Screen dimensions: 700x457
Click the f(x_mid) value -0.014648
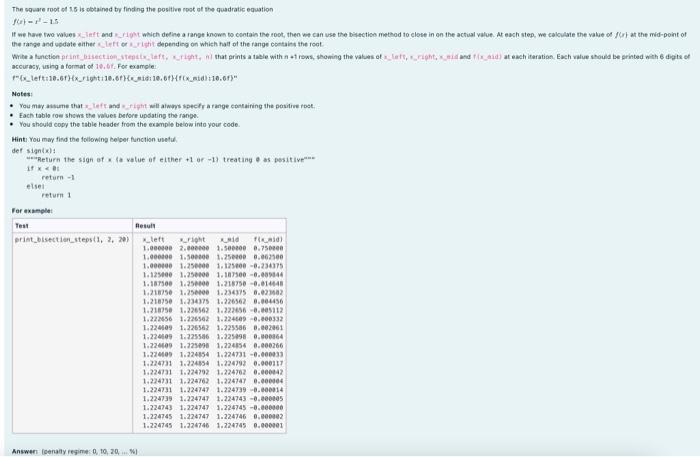click(x=267, y=284)
